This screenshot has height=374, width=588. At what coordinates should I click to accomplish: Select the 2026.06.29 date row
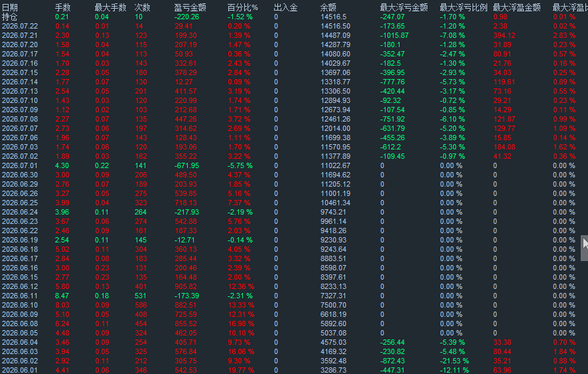coord(20,184)
